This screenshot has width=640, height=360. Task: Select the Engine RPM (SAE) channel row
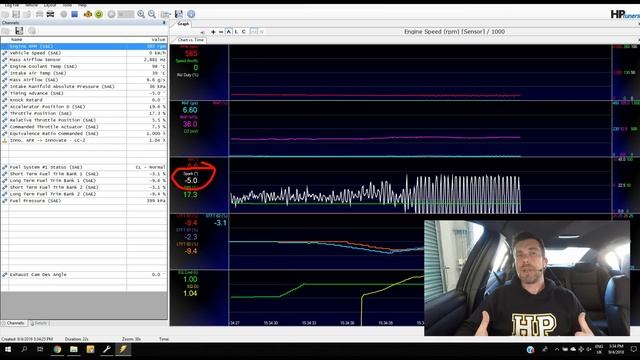(84, 46)
